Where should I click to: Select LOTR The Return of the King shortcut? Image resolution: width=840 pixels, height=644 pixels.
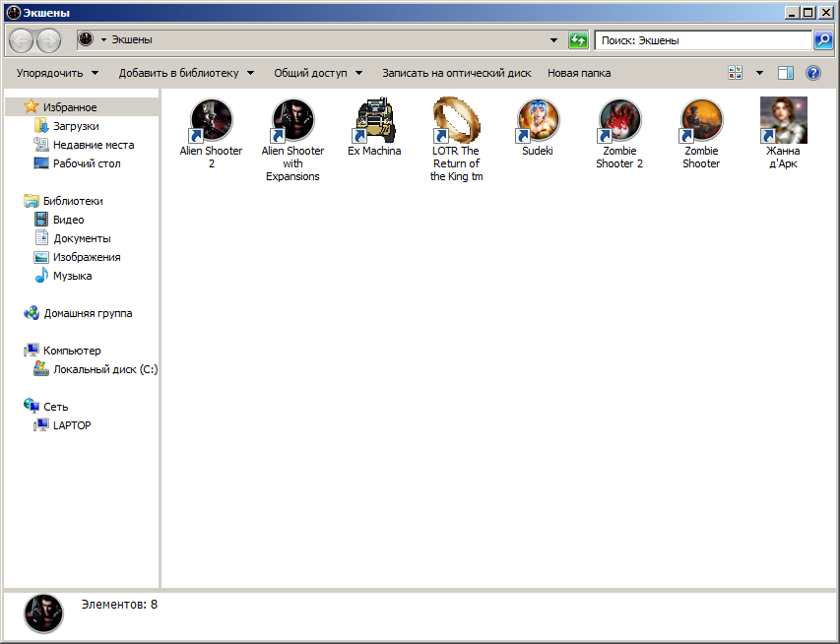pos(456,140)
